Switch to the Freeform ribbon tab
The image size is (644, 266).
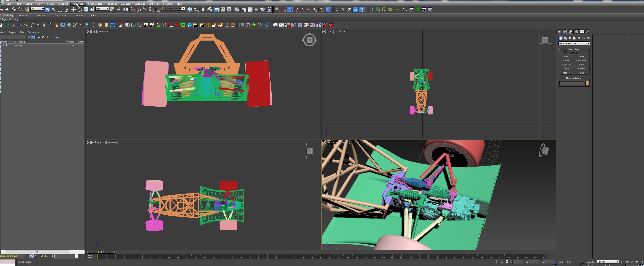(23, 16)
